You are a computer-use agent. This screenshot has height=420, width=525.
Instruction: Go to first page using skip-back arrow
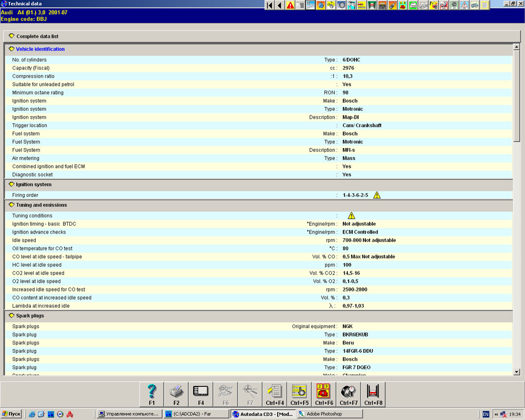point(269,5)
